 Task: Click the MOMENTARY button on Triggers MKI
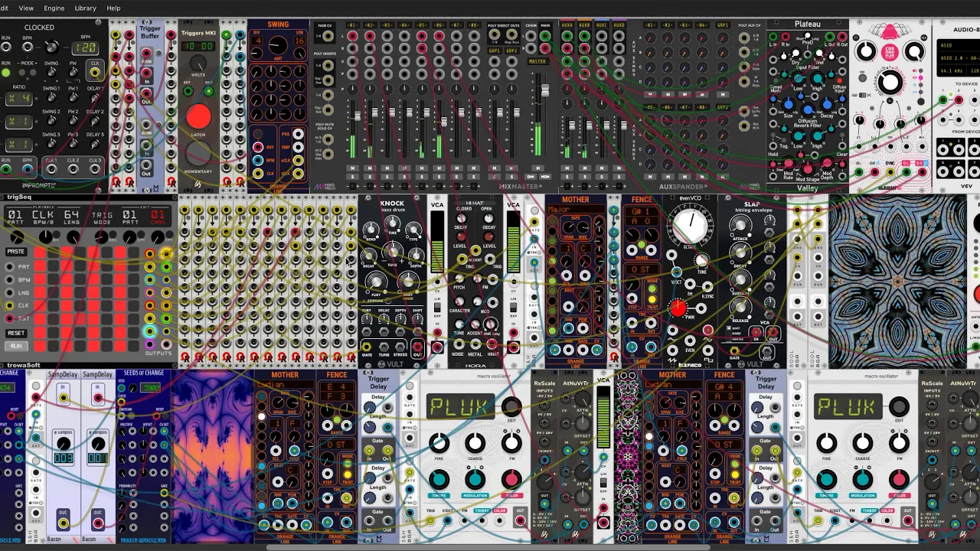[x=198, y=155]
